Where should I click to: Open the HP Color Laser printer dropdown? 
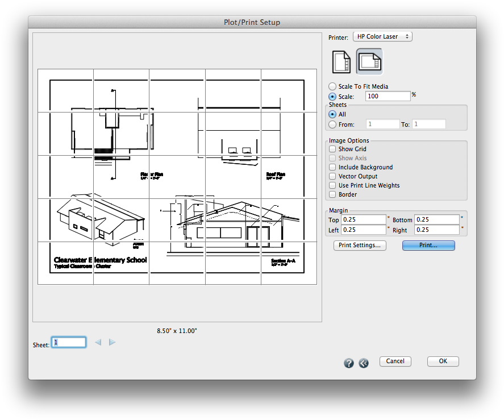point(382,36)
